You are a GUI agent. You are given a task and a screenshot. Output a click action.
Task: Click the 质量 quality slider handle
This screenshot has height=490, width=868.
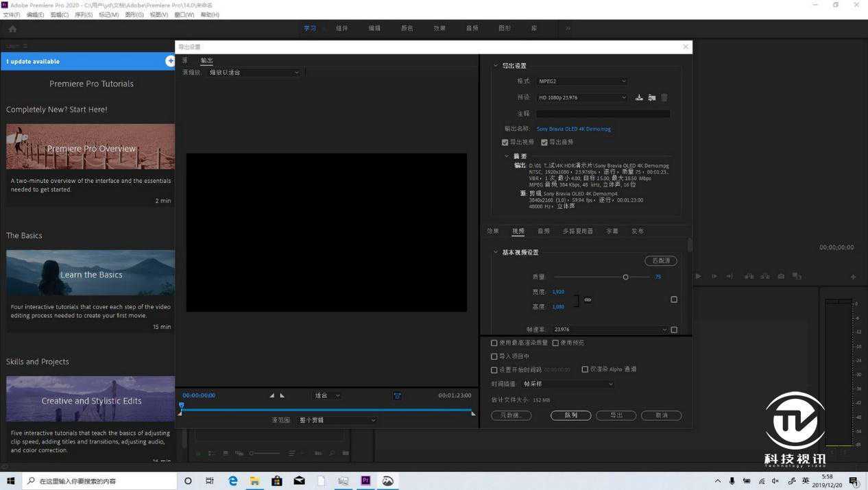click(625, 277)
